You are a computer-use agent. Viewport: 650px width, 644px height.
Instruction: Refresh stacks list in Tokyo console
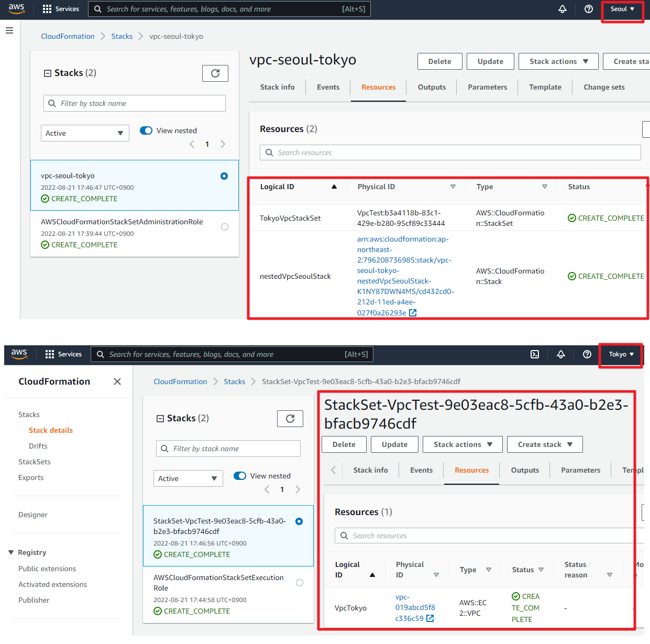coord(290,419)
